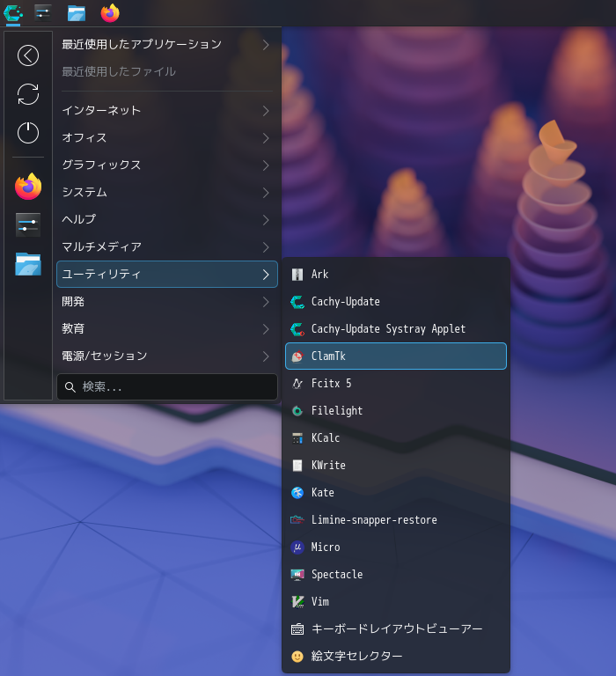This screenshot has height=676, width=616.
Task: Launch Filelight from the utilities list
Action: click(396, 411)
